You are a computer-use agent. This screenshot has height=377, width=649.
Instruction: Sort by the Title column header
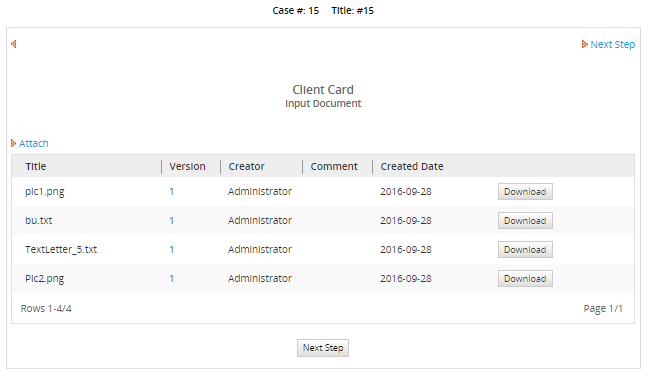click(x=36, y=166)
